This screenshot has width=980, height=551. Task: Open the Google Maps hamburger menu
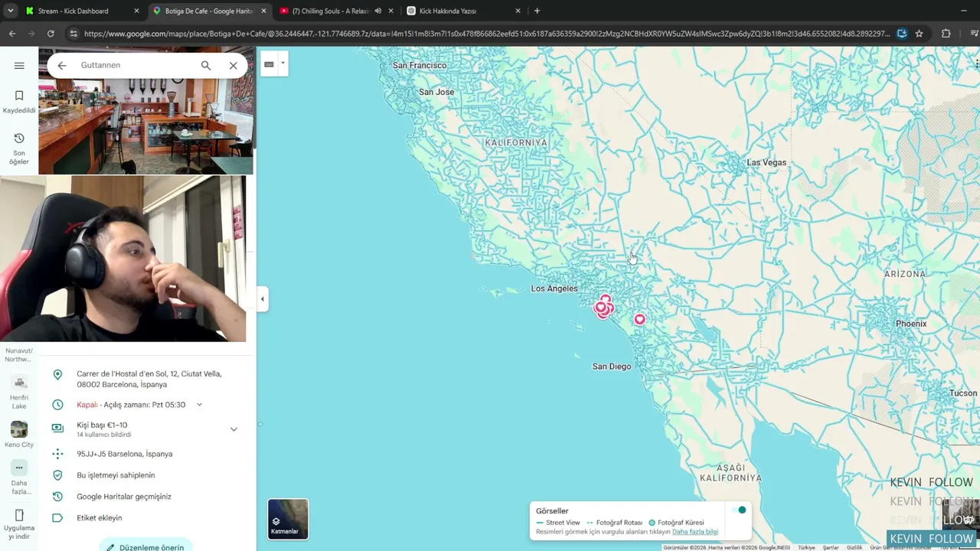pos(19,65)
